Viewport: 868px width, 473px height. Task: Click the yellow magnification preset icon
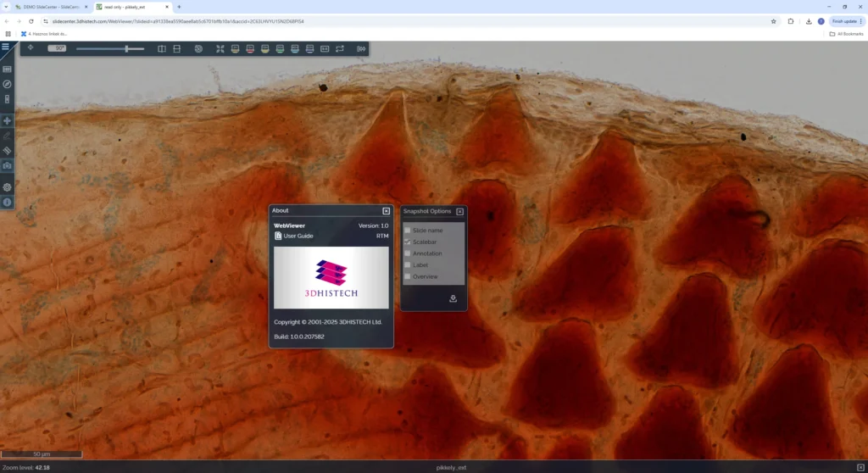click(x=265, y=48)
